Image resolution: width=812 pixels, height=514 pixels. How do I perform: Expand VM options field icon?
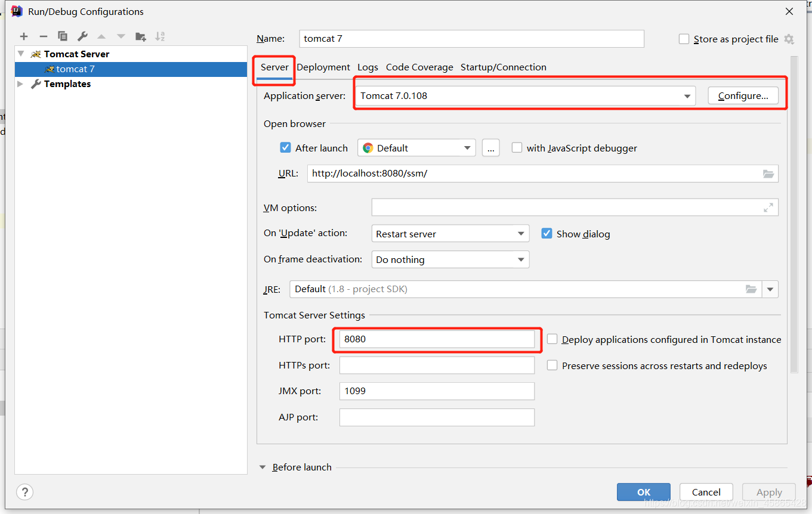[x=768, y=208]
